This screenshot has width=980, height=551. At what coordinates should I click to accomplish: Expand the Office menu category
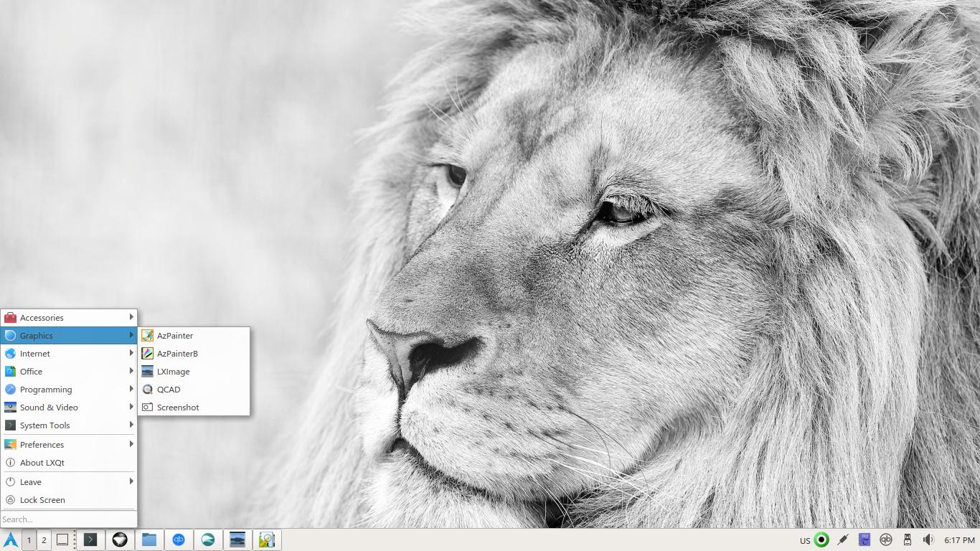point(69,372)
